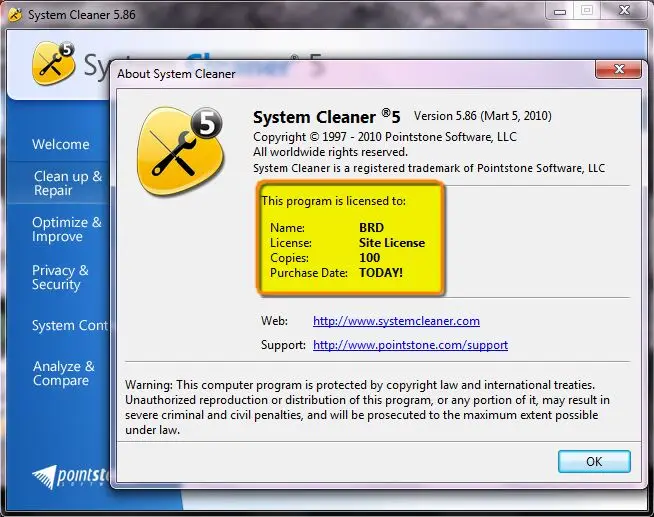Screen dimensions: 654x517
Task: Click the 'System Cleaner ®5' product title
Action: (x=327, y=117)
